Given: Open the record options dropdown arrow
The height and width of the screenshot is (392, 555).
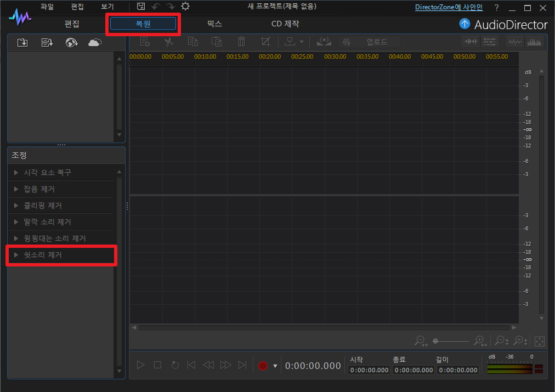Looking at the screenshot, I should coord(275,366).
